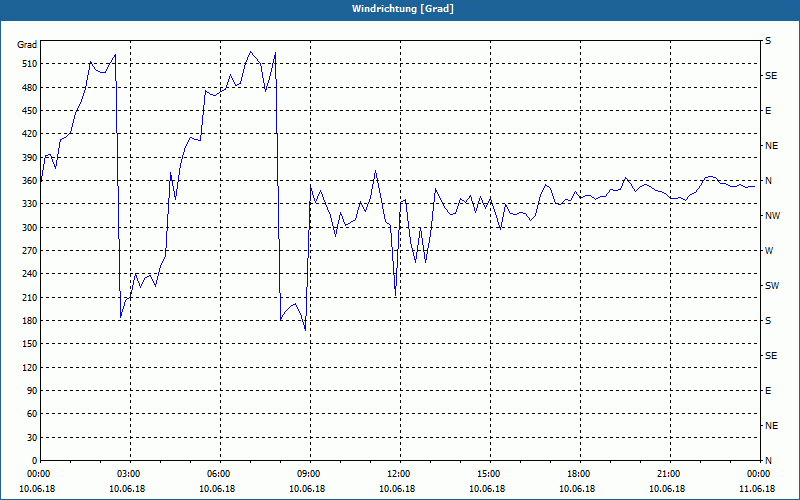Click the 360 y-axis value
The width and height of the screenshot is (800, 500).
coord(30,181)
